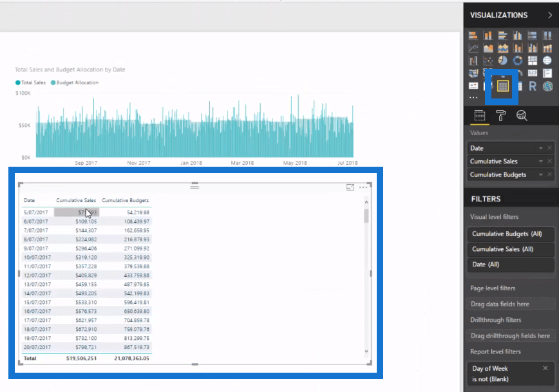The height and width of the screenshot is (392, 559).
Task: Select the Filled map visualization
Action: point(473,73)
